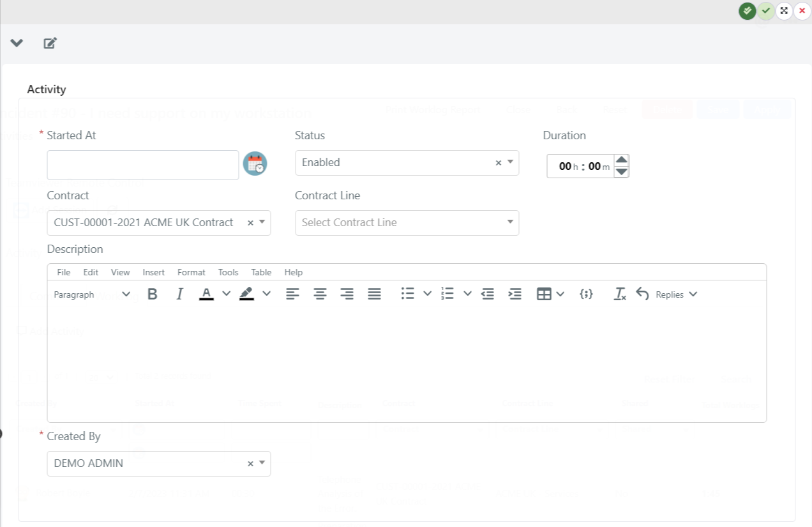Decrease duration with the down arrow
This screenshot has width=812, height=527.
[x=622, y=172]
